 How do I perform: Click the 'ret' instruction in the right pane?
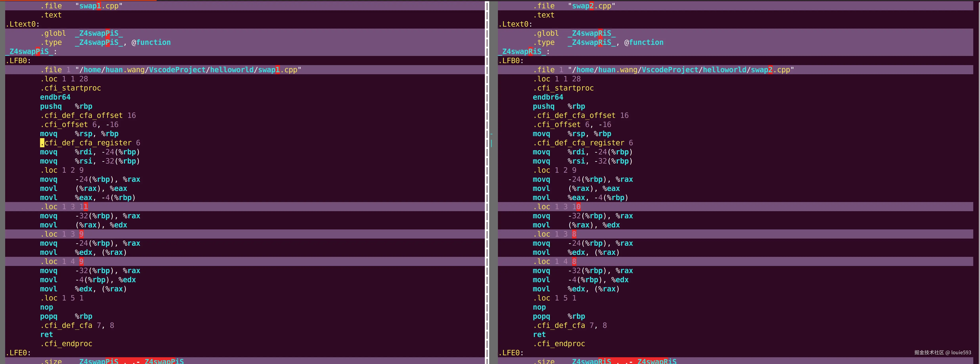pyautogui.click(x=539, y=335)
